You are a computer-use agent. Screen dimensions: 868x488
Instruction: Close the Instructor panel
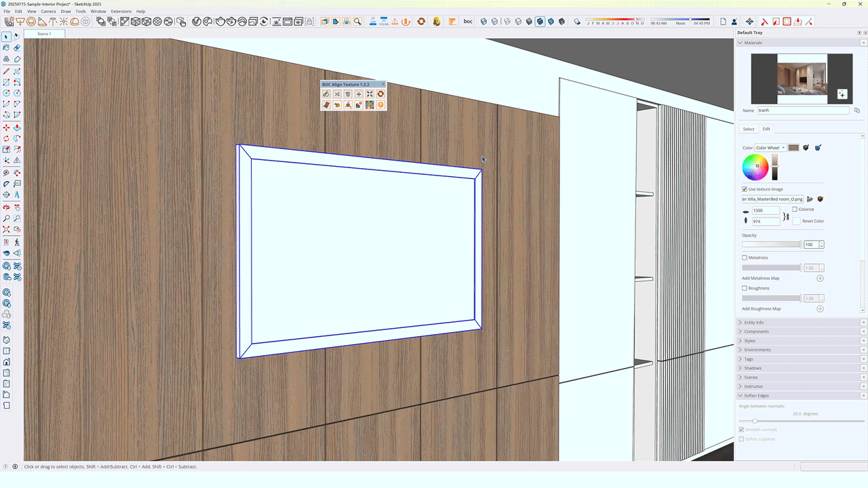click(863, 386)
